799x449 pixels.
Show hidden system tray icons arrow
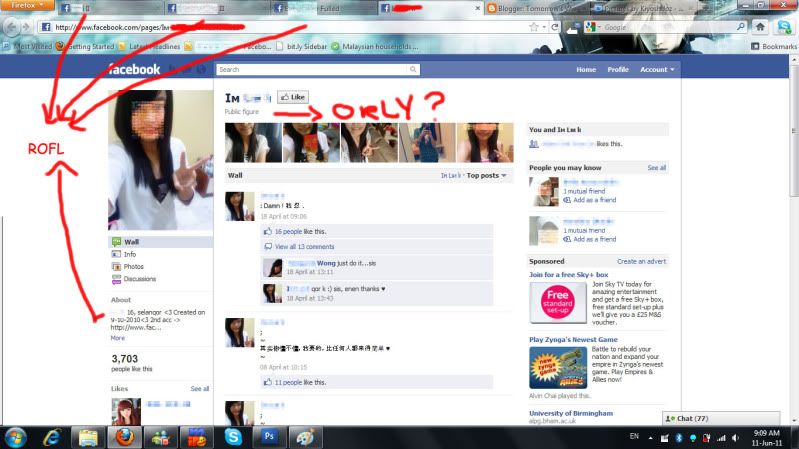click(x=650, y=438)
